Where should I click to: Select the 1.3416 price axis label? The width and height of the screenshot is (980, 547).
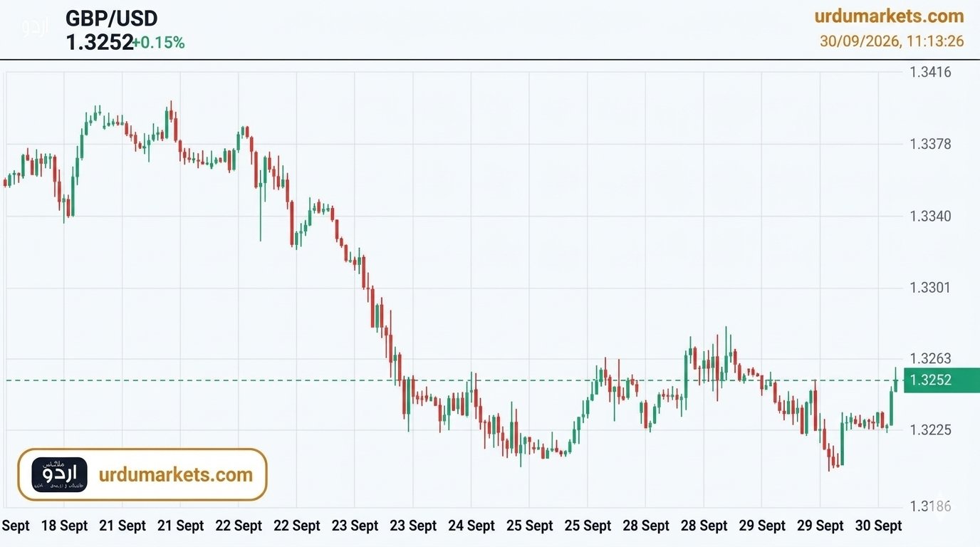coord(930,72)
